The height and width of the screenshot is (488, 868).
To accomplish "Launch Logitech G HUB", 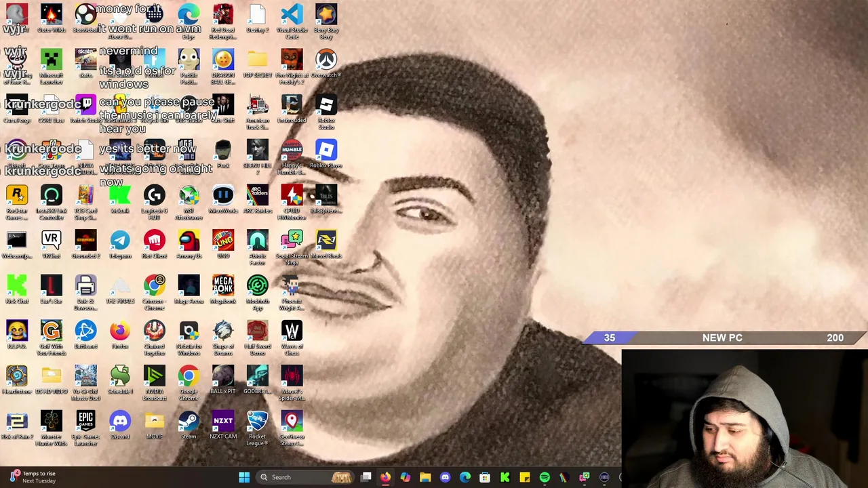I will (154, 202).
